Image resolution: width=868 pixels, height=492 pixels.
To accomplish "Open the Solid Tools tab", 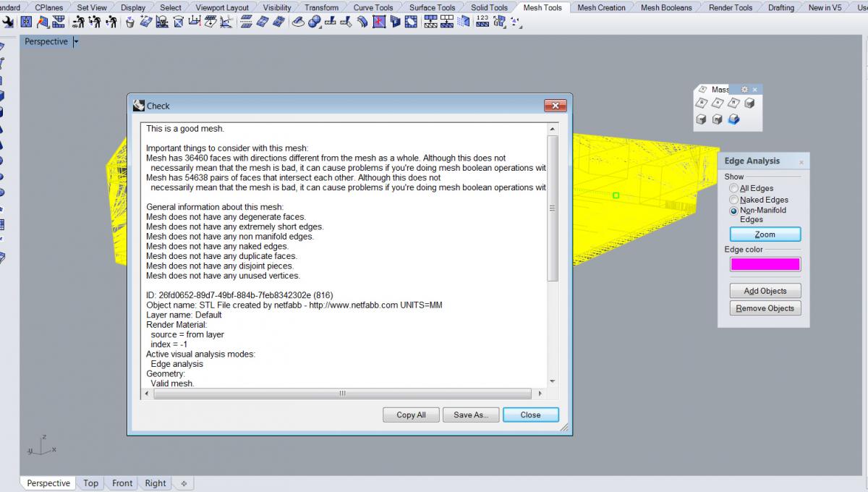I will coord(489,7).
